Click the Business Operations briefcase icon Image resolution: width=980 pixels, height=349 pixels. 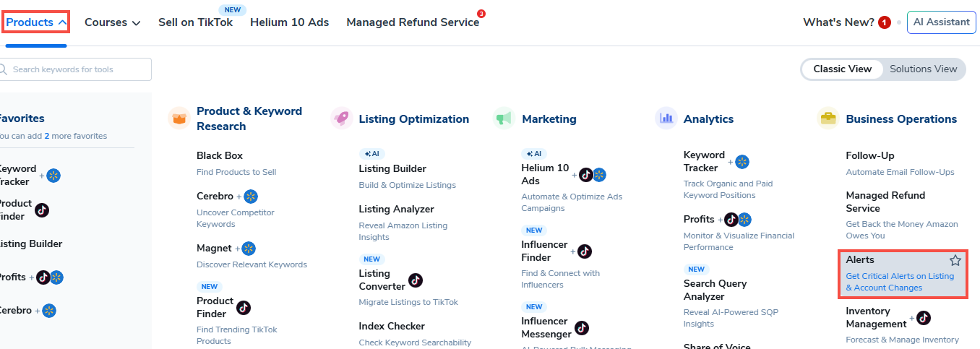click(828, 119)
